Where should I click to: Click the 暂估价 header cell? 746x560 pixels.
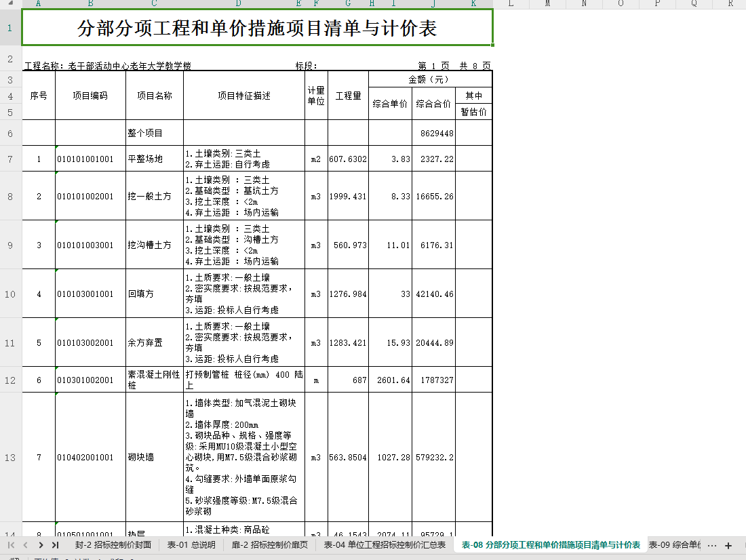click(x=474, y=112)
